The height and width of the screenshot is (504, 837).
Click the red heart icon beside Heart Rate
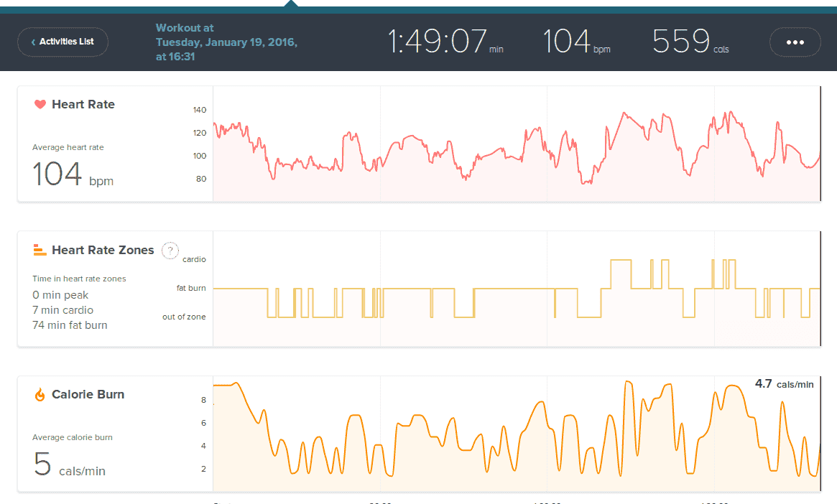tap(40, 105)
